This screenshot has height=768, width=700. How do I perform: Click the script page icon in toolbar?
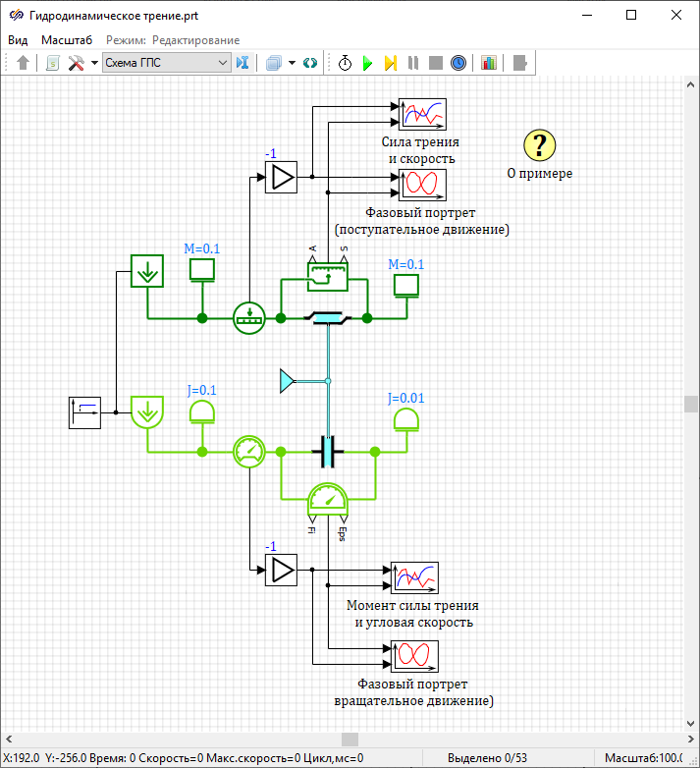tap(53, 63)
